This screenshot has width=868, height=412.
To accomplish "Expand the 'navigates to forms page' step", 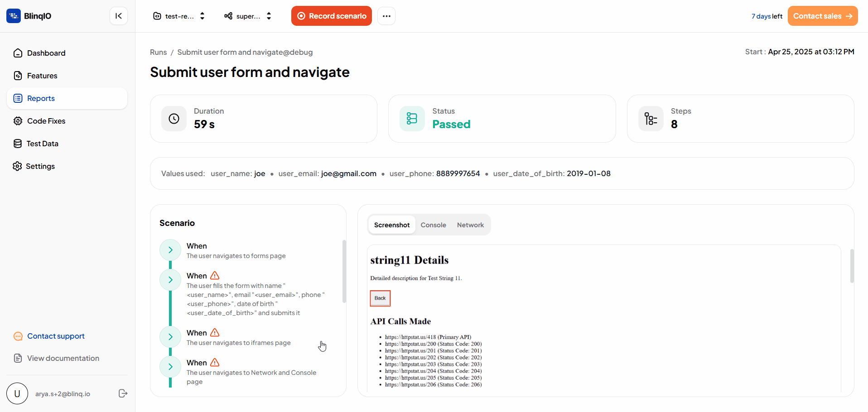I will 170,250.
